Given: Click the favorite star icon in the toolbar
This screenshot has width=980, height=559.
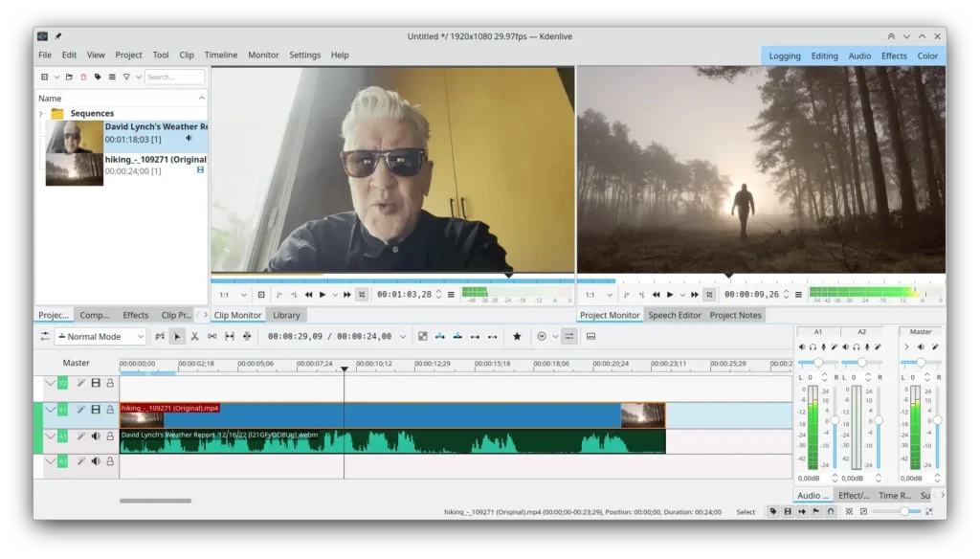Looking at the screenshot, I should click(x=517, y=336).
